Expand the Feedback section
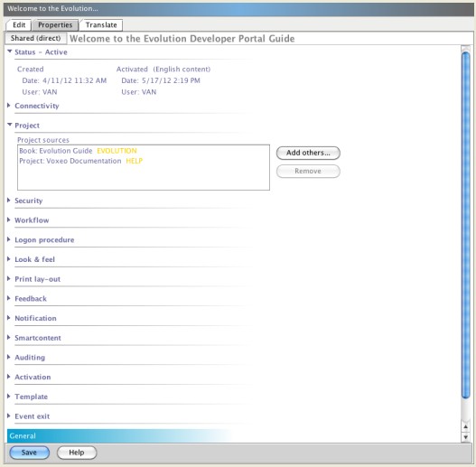Screen dimensions: 476x467 (x=9, y=298)
